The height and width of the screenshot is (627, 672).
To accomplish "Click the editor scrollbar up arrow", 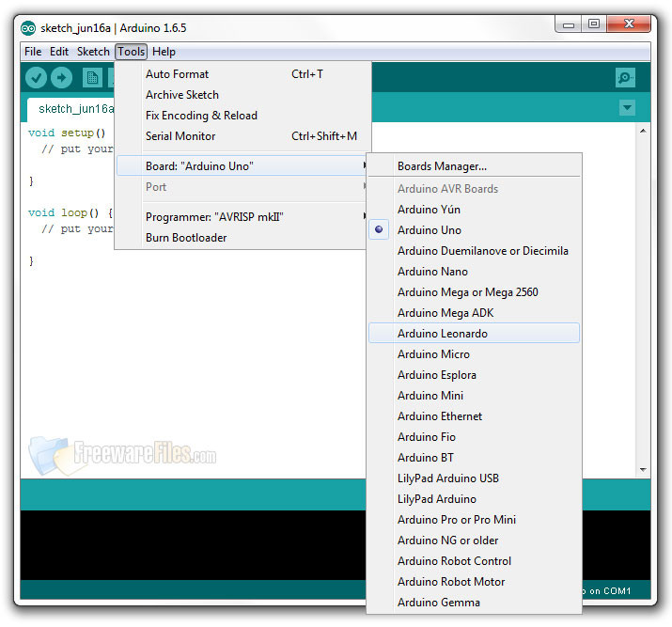I will click(643, 131).
